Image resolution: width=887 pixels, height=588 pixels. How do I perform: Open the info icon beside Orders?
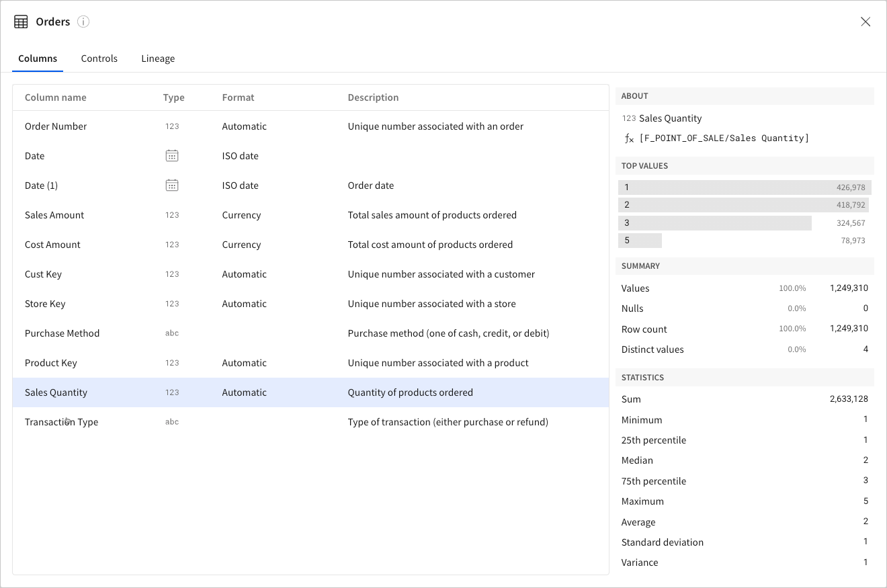click(83, 22)
